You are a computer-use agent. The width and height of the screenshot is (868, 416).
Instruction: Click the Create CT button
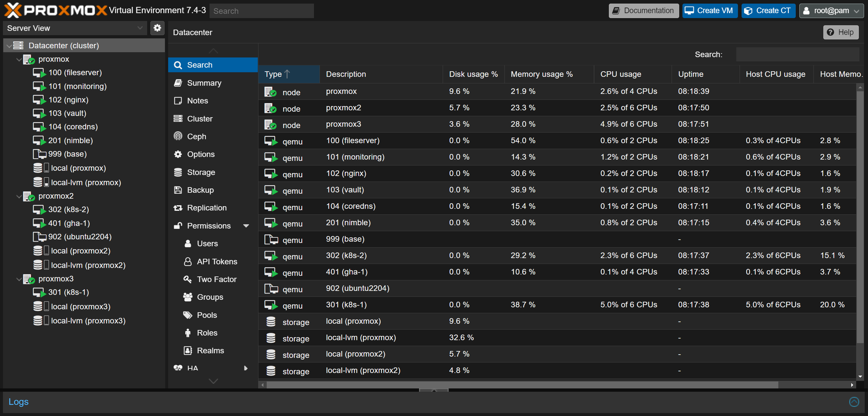tap(768, 11)
